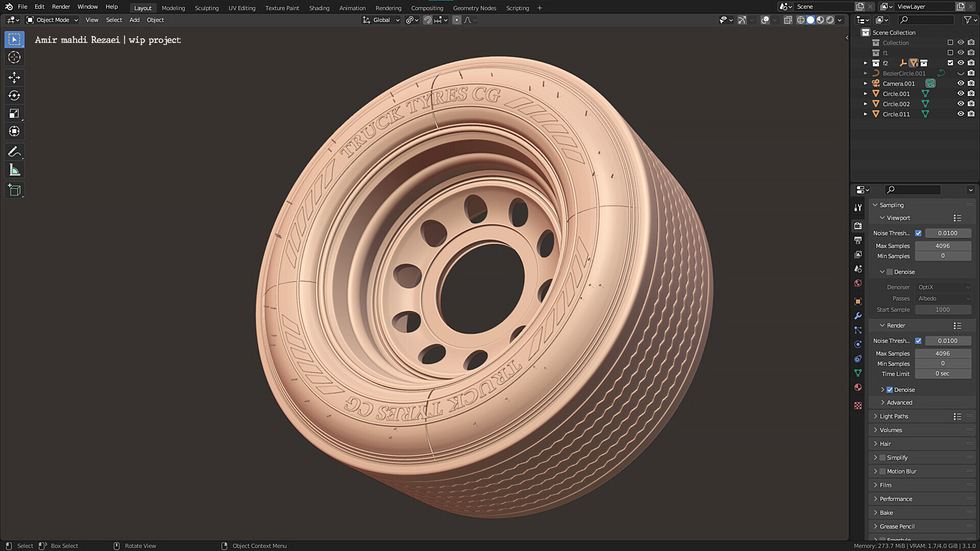Open the Annotate tool

coord(14,152)
